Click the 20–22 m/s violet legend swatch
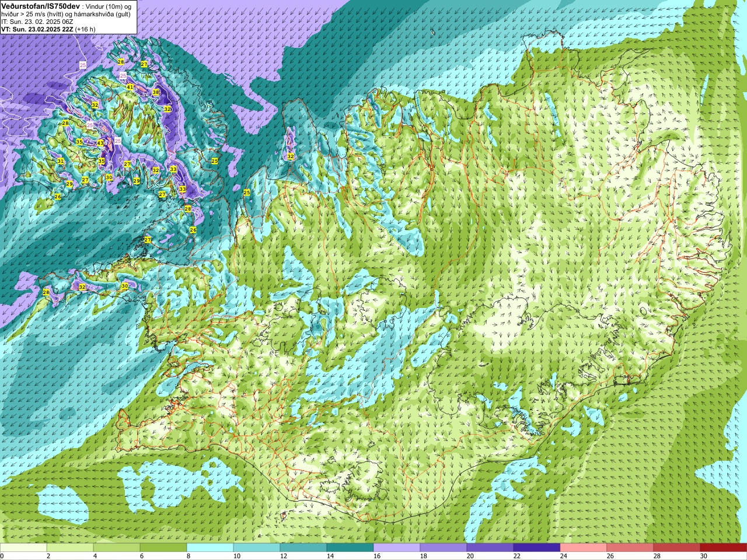Image resolution: width=747 pixels, height=560 pixels. point(490,548)
